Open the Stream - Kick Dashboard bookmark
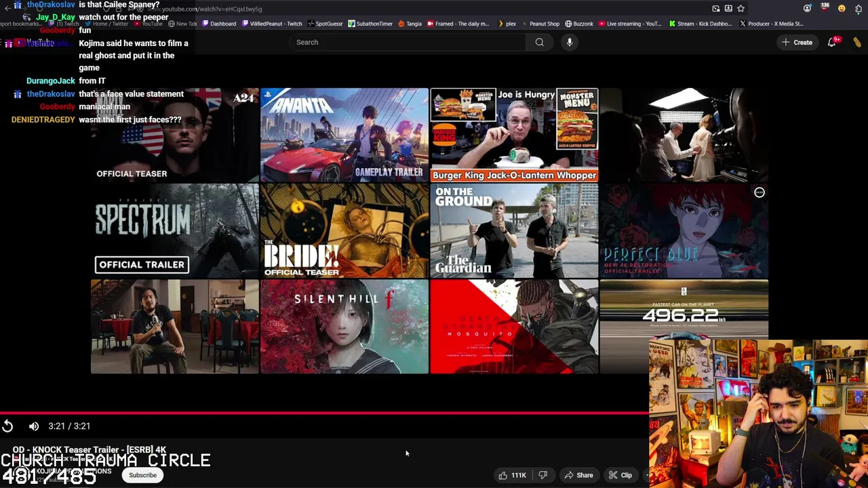The width and height of the screenshot is (868, 488). pos(701,24)
